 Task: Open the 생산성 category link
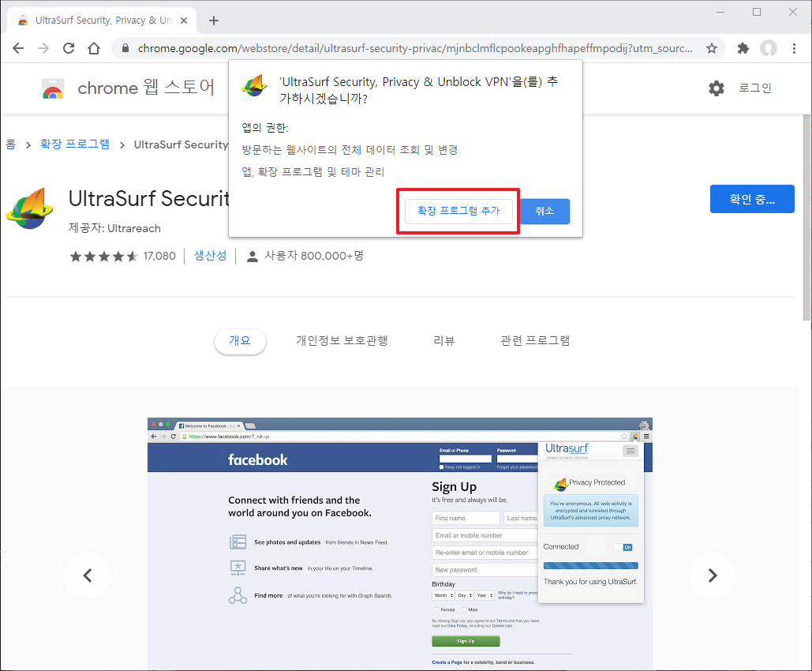pyautogui.click(x=210, y=256)
